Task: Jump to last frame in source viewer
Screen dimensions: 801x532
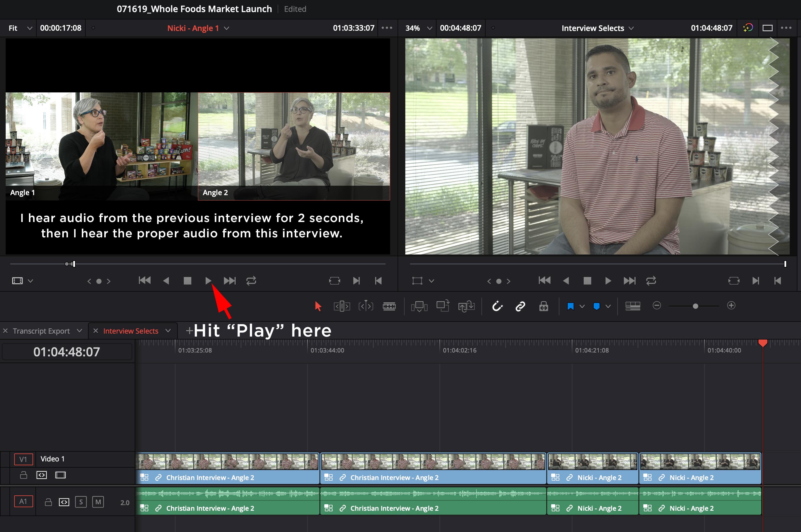Action: 229,280
